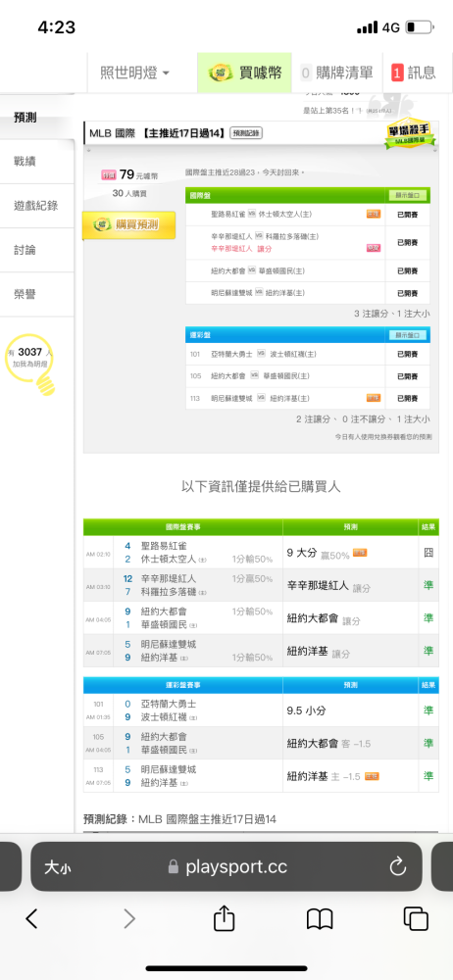Click VS icon in 辛辛那堤紅人 row

pyautogui.click(x=259, y=236)
